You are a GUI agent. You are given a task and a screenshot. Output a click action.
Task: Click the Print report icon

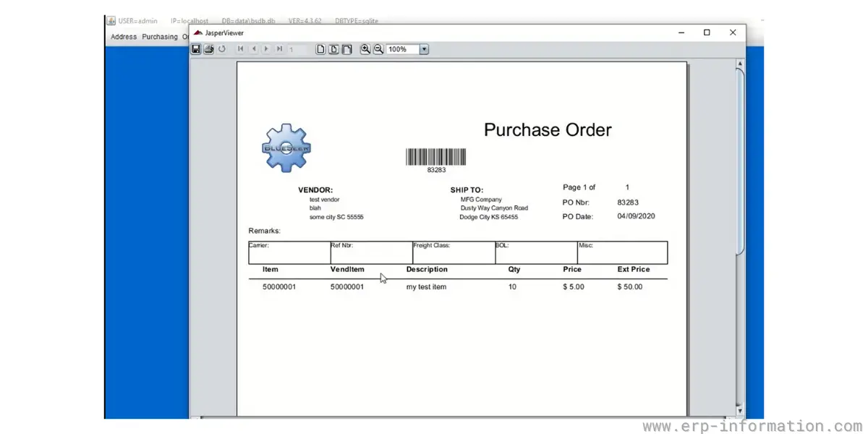[x=208, y=49]
